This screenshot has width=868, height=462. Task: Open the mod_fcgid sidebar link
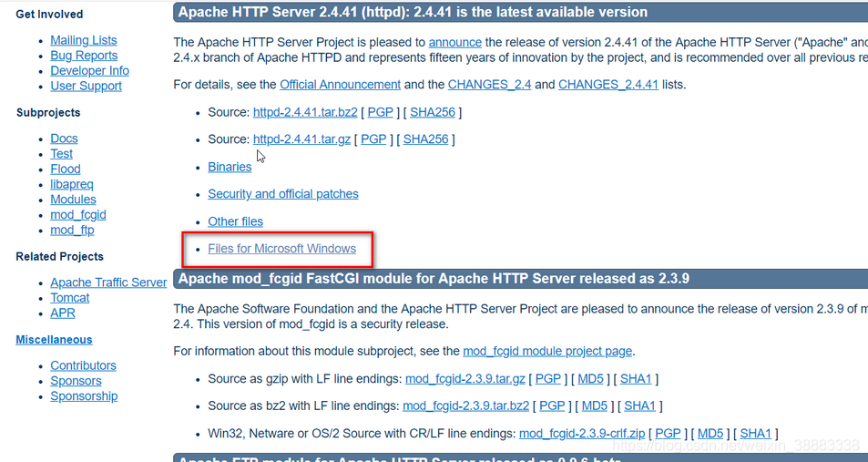click(x=78, y=214)
